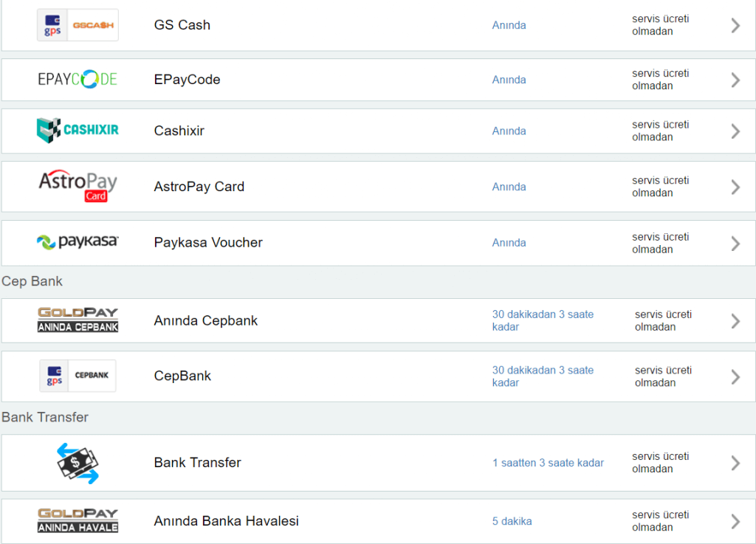Click the GoldPay Anında Cepbank logo
This screenshot has width=756, height=544.
(x=78, y=320)
